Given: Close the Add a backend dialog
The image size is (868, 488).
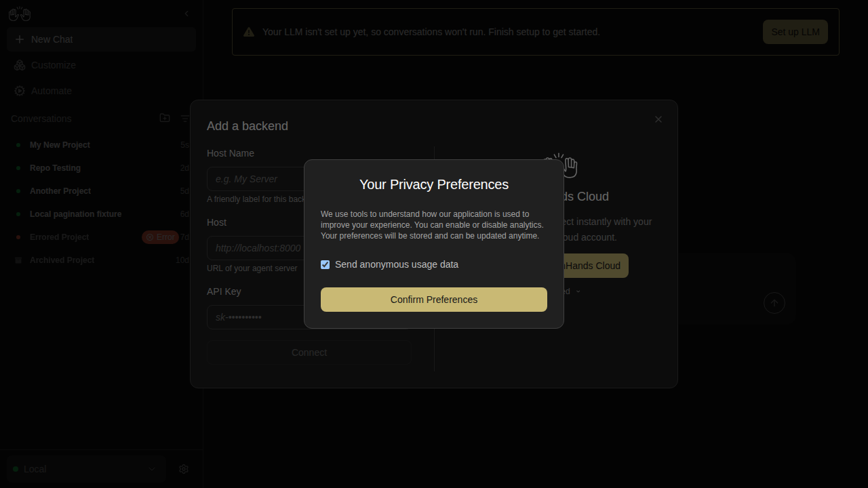Looking at the screenshot, I should tap(658, 119).
